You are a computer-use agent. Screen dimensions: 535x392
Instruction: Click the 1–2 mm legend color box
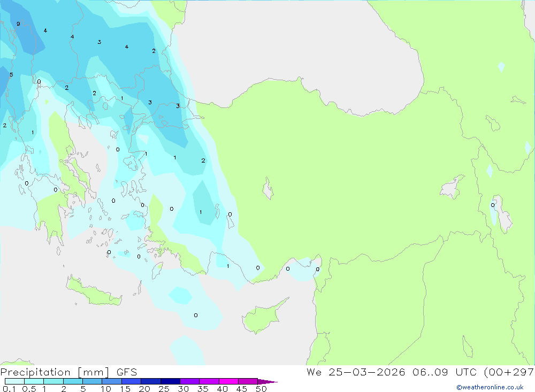[x=53, y=381]
